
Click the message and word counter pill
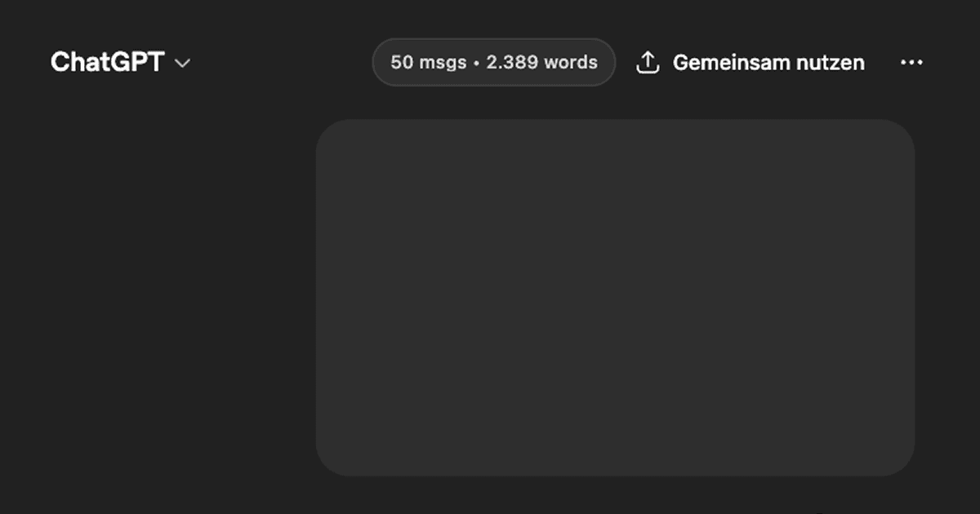click(x=493, y=62)
